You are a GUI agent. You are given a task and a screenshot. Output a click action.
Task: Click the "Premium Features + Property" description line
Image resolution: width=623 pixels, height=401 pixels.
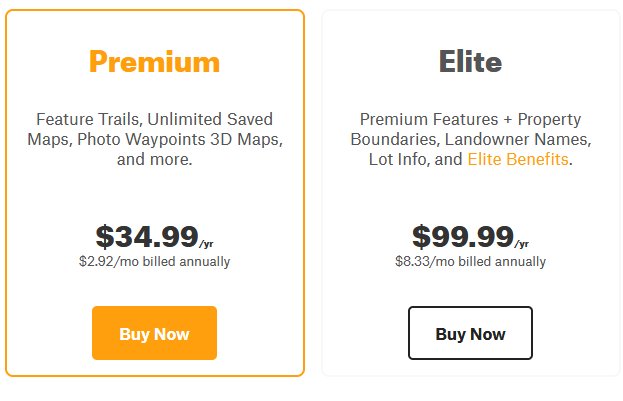[x=470, y=119]
